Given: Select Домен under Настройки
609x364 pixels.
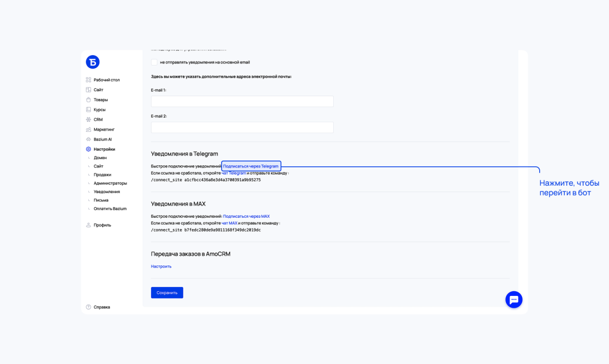Looking at the screenshot, I should click(100, 157).
